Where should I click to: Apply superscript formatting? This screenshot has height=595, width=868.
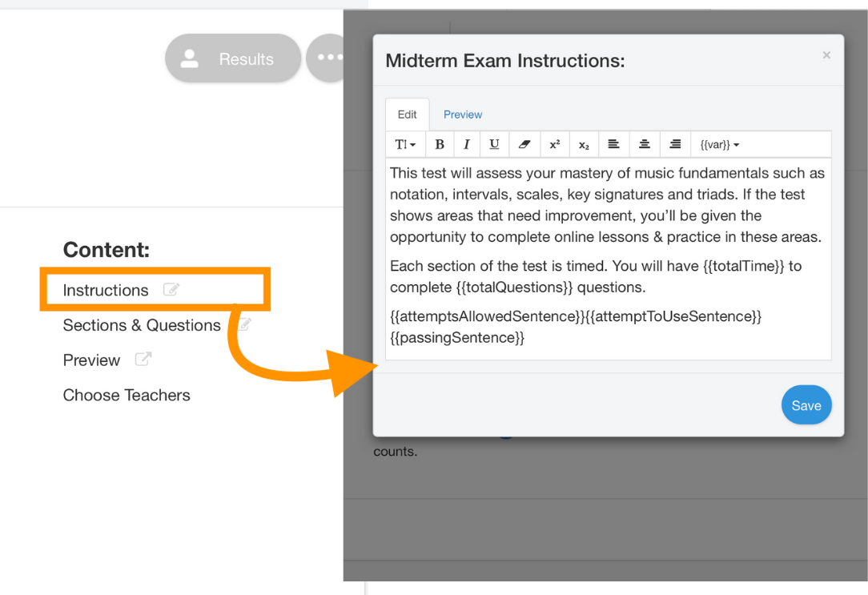(555, 144)
